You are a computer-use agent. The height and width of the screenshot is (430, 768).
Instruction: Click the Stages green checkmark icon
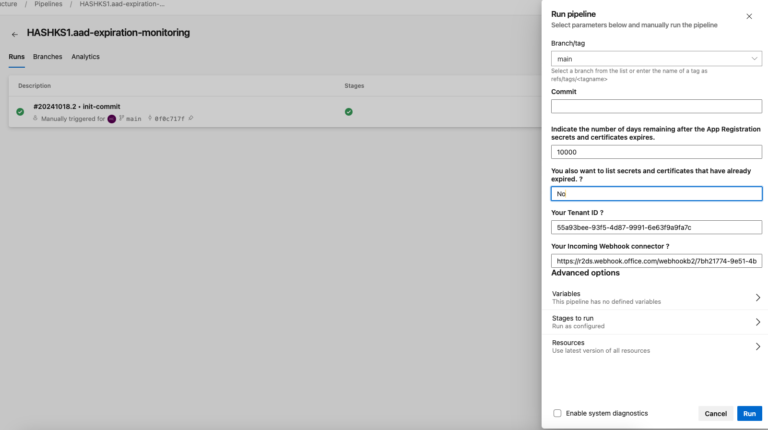click(348, 112)
